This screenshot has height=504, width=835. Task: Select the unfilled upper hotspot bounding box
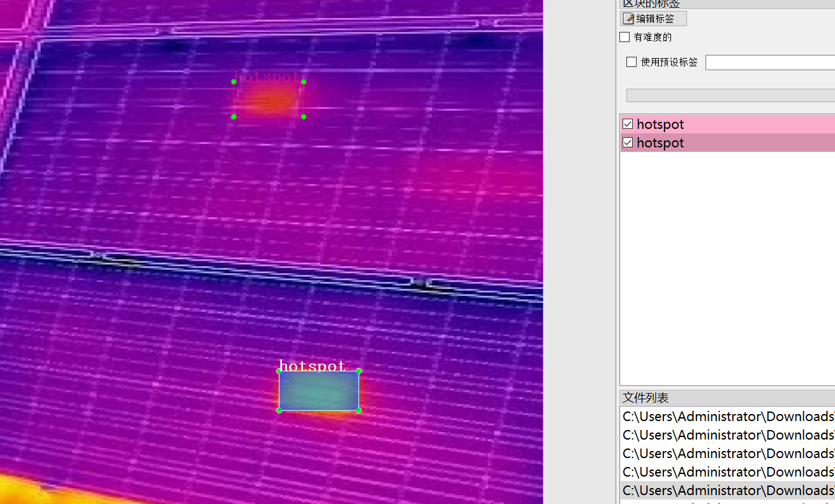tap(269, 100)
